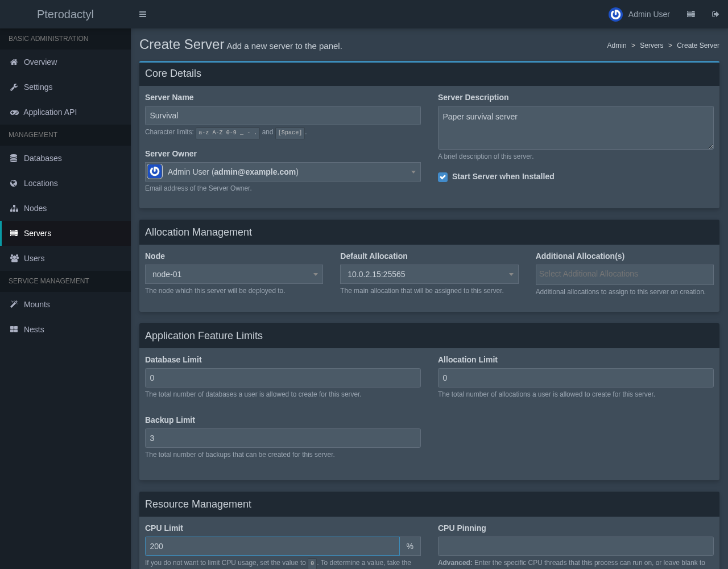Click the Server Name input field
Viewport: 728px width, 569px height.
pyautogui.click(x=283, y=116)
